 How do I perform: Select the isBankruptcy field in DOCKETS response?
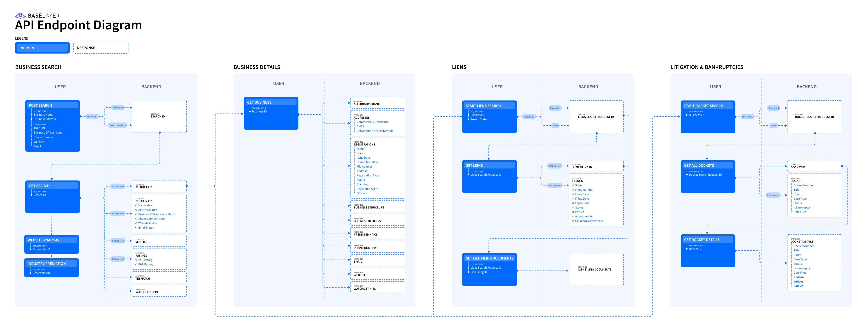click(802, 207)
